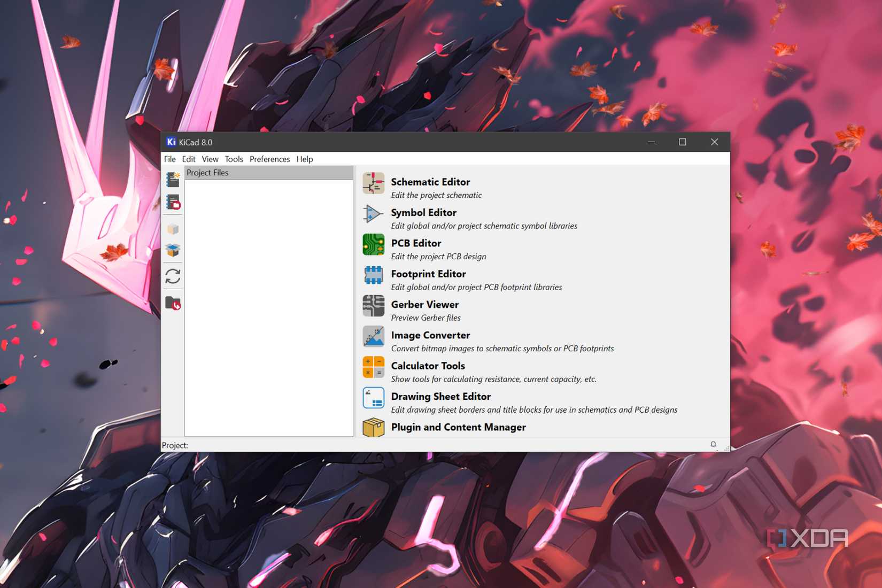Screen dimensions: 882x588
Task: Click the "PCB Editor" title text
Action: pyautogui.click(x=416, y=243)
